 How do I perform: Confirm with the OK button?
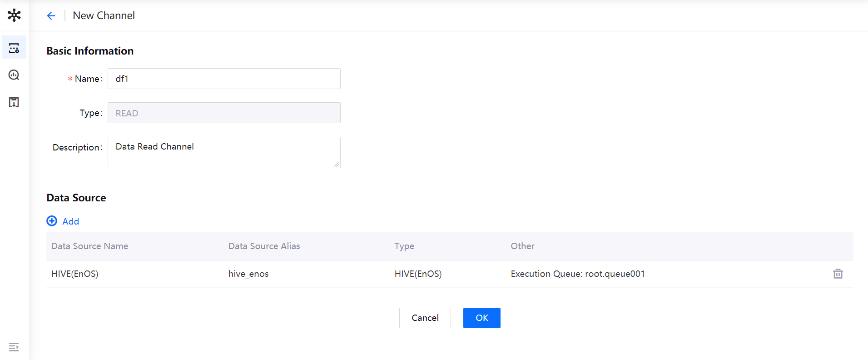pos(482,318)
